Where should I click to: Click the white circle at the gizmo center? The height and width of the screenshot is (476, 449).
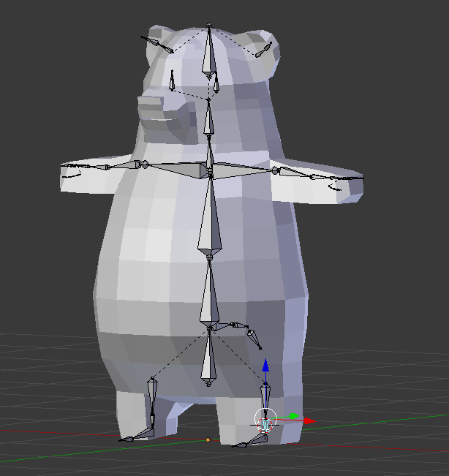coord(265,420)
